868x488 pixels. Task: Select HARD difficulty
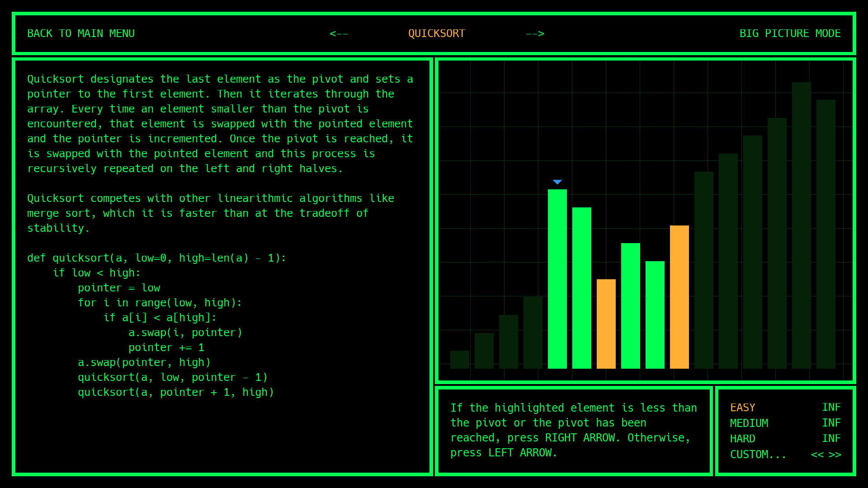[x=742, y=439]
